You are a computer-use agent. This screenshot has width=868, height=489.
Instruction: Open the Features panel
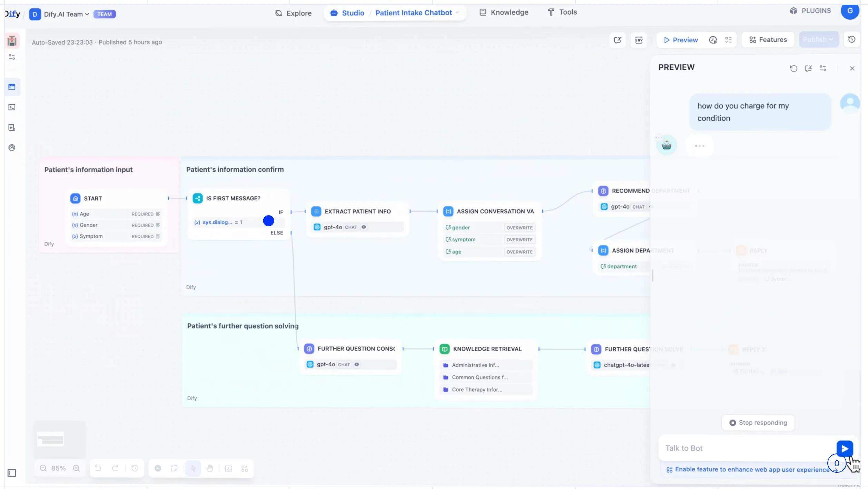768,40
